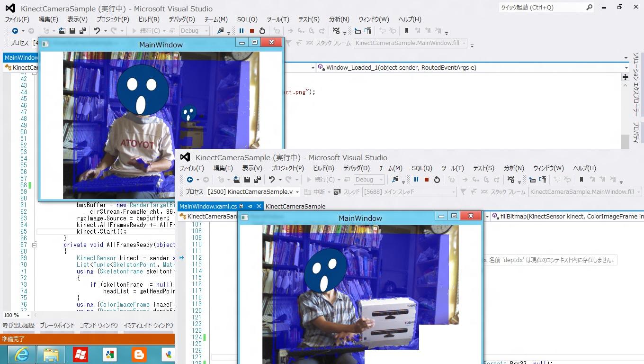Open the red Windows-logo taskbar app
644x364 pixels.
click(80, 354)
